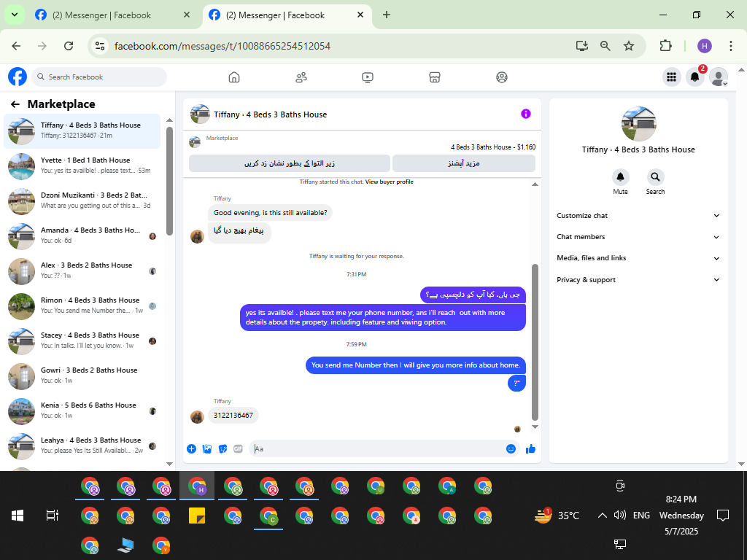Click the address bar URL
The width and height of the screenshot is (747, 560).
click(222, 46)
